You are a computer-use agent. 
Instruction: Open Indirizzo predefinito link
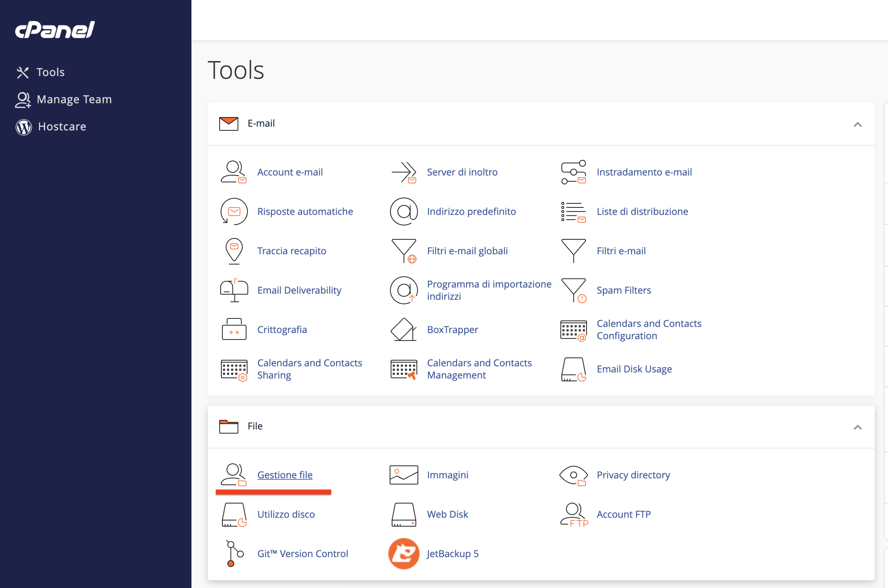pos(471,212)
